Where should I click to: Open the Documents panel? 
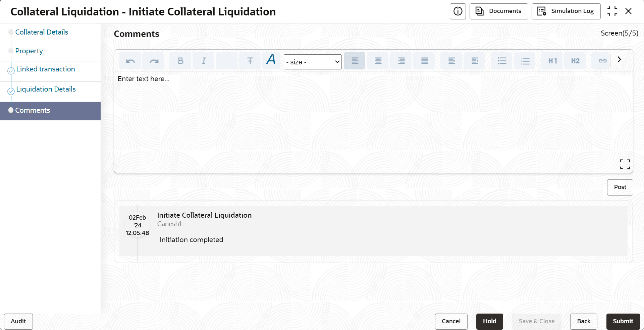pyautogui.click(x=499, y=11)
